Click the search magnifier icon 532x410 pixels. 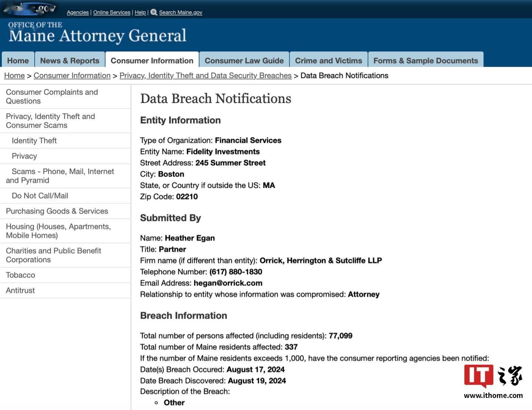click(x=154, y=12)
